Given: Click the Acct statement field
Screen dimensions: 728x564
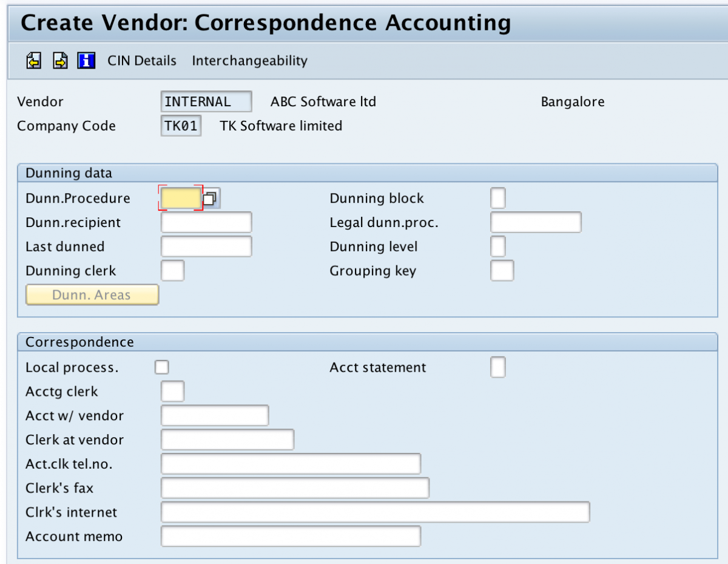Looking at the screenshot, I should pyautogui.click(x=497, y=367).
